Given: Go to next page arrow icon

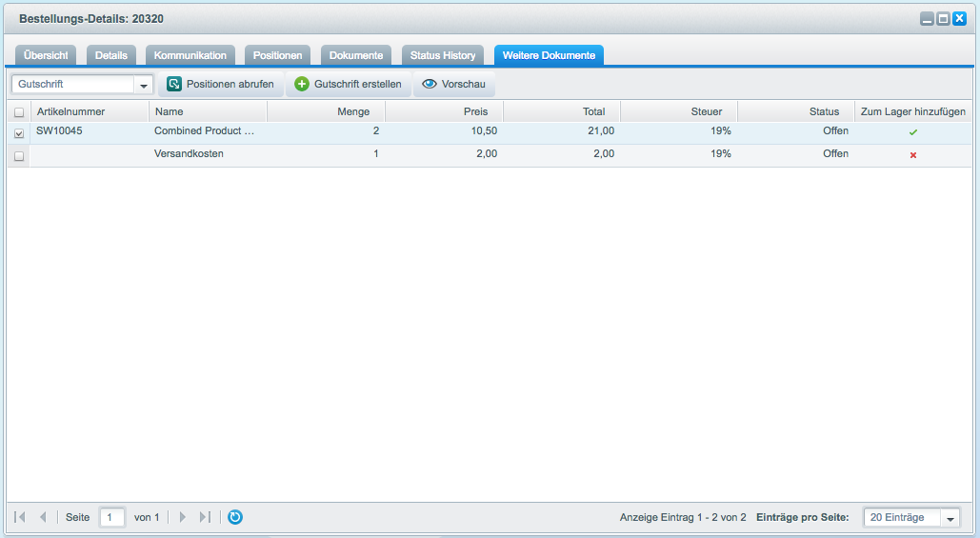Looking at the screenshot, I should click(x=183, y=517).
